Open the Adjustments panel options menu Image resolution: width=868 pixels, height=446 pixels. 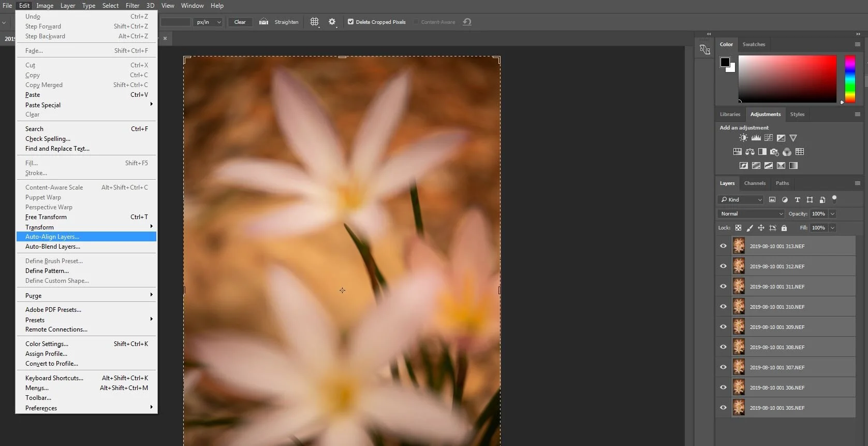[x=857, y=114]
